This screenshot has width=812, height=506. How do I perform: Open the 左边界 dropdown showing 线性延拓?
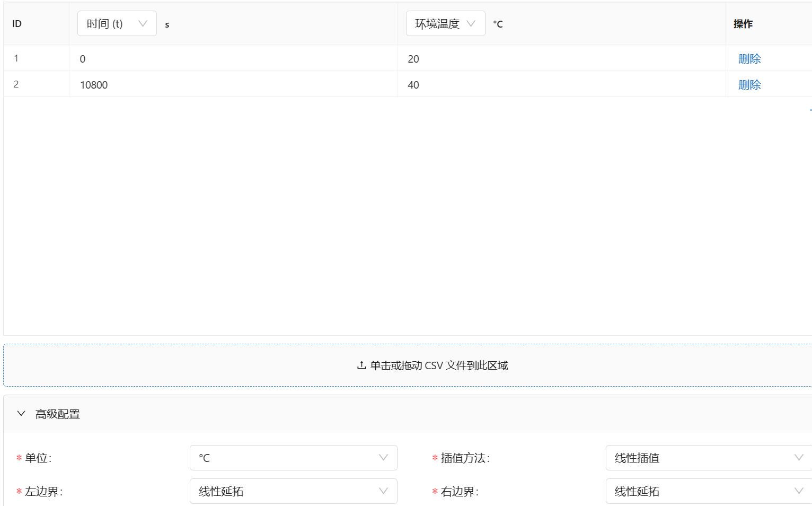click(x=293, y=491)
